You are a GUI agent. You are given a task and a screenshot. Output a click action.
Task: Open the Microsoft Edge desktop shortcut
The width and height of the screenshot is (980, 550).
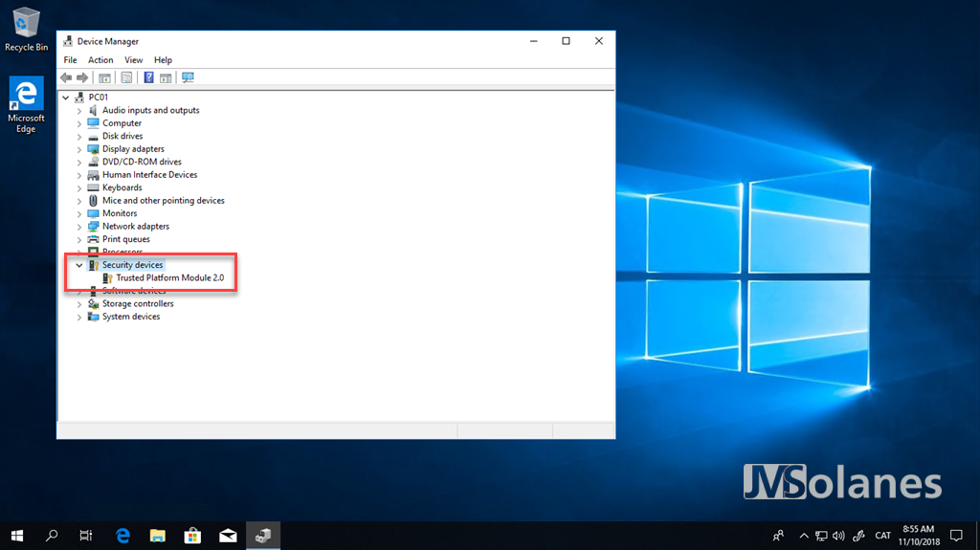click(x=26, y=104)
